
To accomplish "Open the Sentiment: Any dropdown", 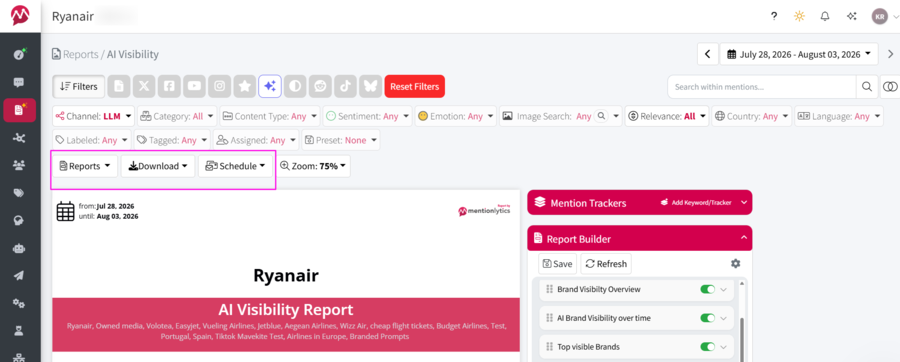I will coord(367,116).
